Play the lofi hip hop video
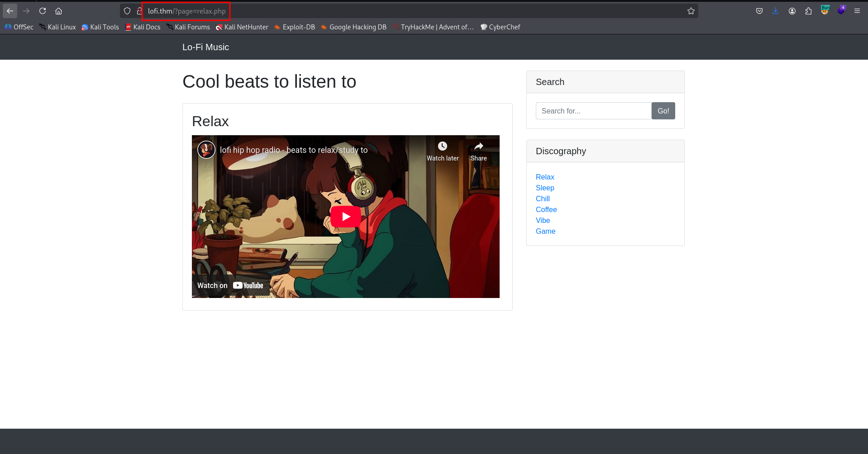 pyautogui.click(x=346, y=217)
